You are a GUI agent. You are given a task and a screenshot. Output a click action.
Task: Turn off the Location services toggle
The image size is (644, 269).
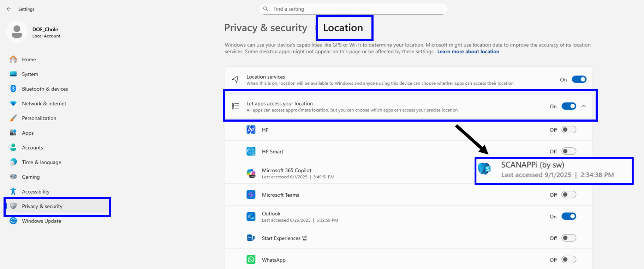coord(579,79)
